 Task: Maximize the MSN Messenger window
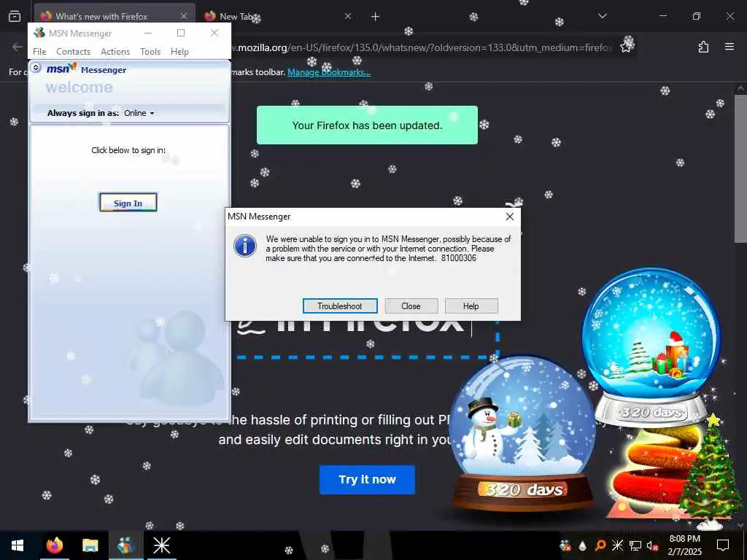click(x=181, y=33)
